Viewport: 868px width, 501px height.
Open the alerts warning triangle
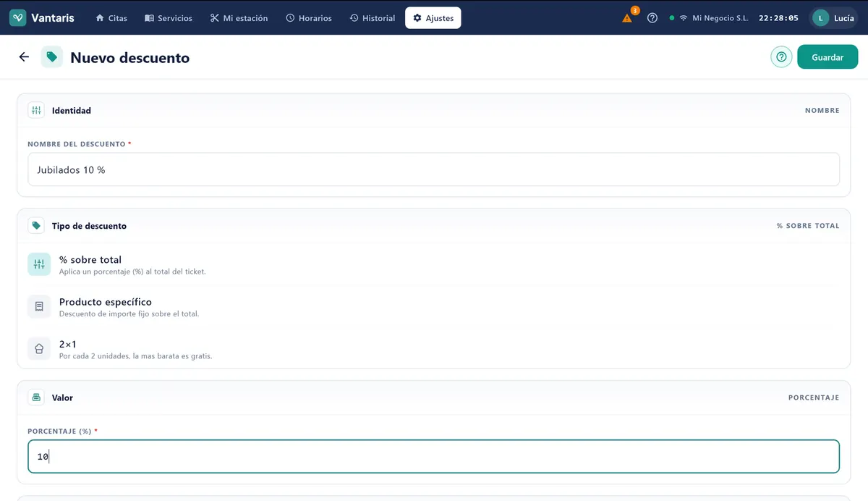(627, 18)
